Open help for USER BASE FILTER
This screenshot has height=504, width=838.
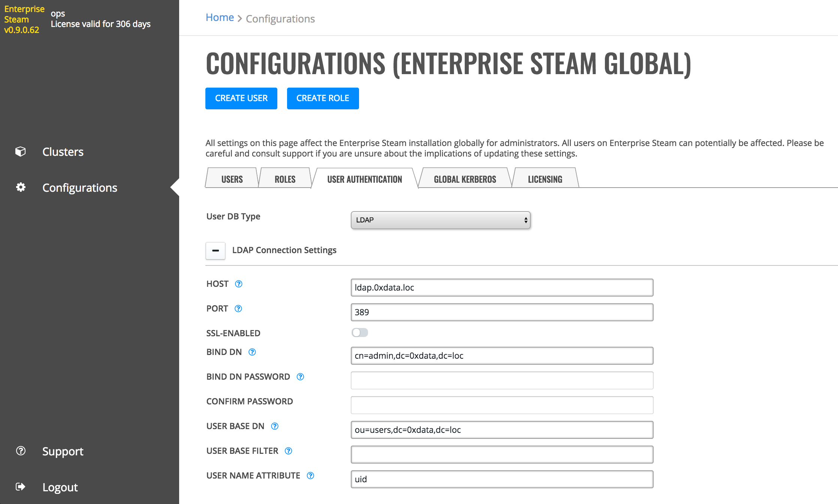pyautogui.click(x=288, y=451)
